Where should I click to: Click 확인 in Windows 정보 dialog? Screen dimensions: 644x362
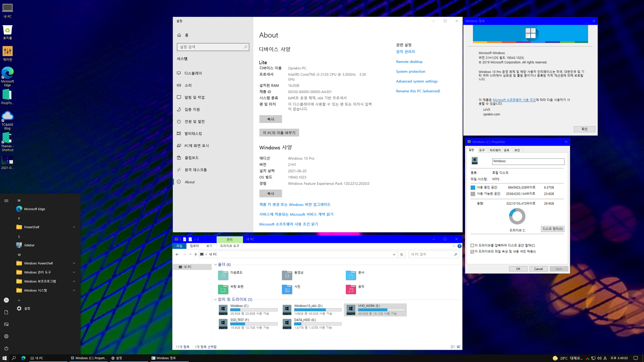point(584,129)
